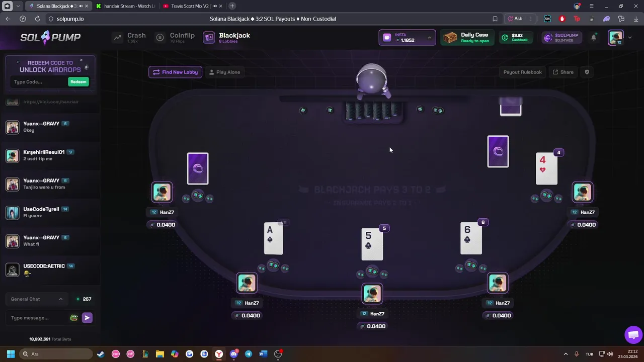
Task: Click the 4 of hearts card
Action: 547,169
